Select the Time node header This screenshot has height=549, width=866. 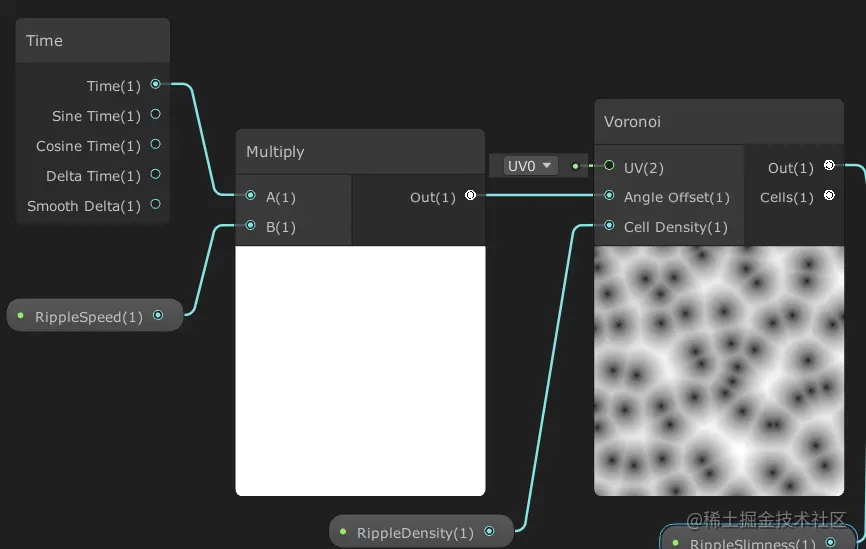tap(93, 40)
